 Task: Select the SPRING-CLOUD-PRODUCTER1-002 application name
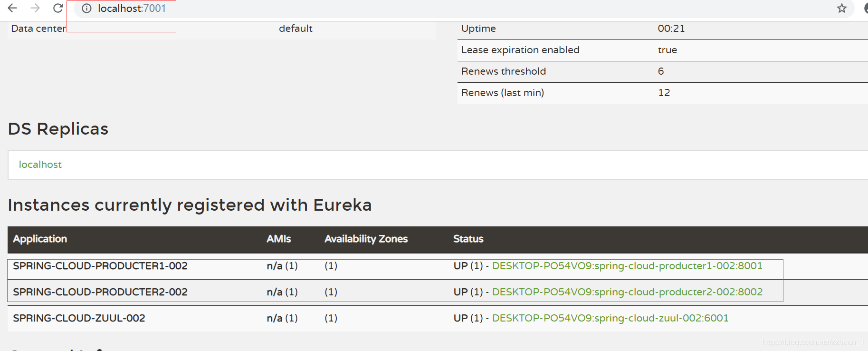tap(100, 266)
